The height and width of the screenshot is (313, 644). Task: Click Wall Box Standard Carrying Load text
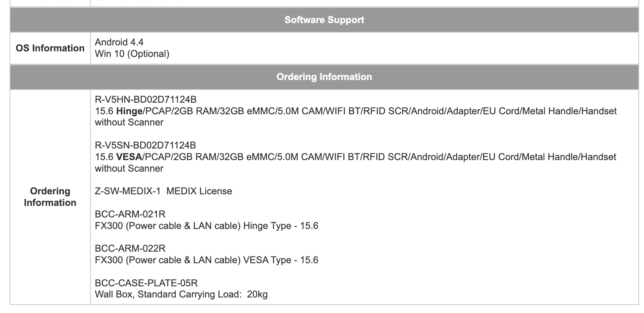(168, 295)
